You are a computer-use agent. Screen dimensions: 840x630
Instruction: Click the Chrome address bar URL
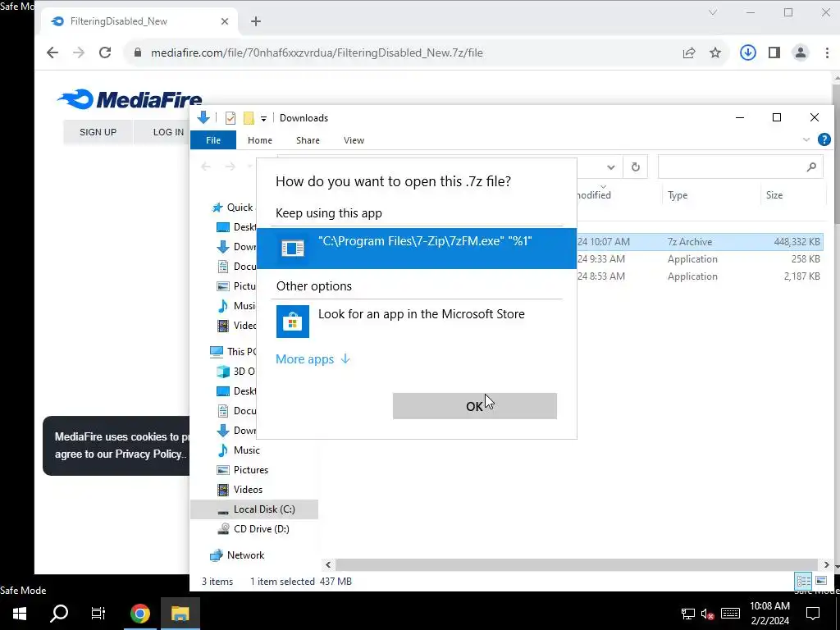317,52
